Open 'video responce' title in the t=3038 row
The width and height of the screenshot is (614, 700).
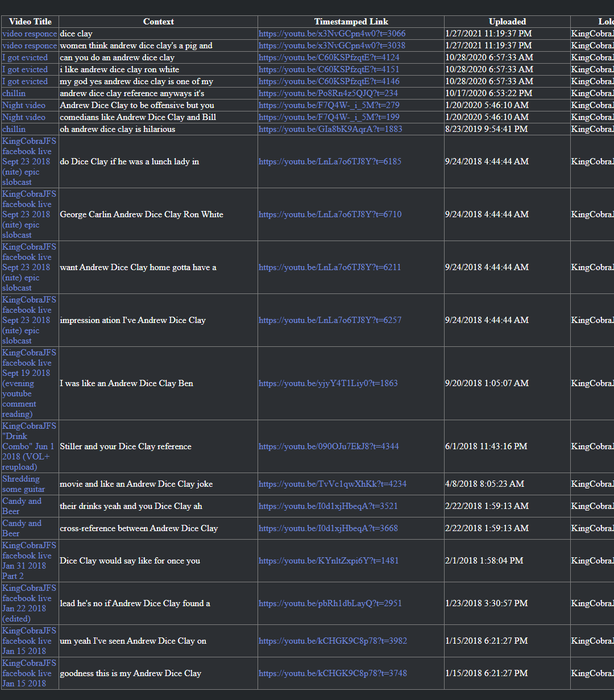[x=30, y=45]
